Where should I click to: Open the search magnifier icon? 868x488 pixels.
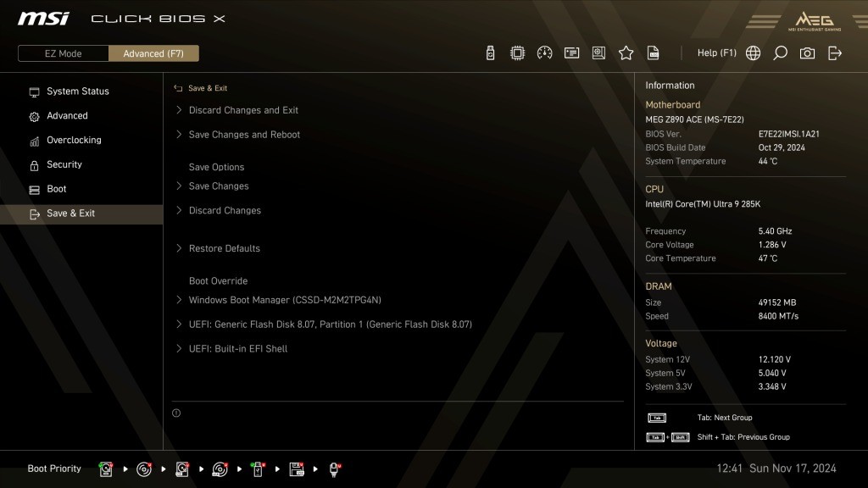780,53
